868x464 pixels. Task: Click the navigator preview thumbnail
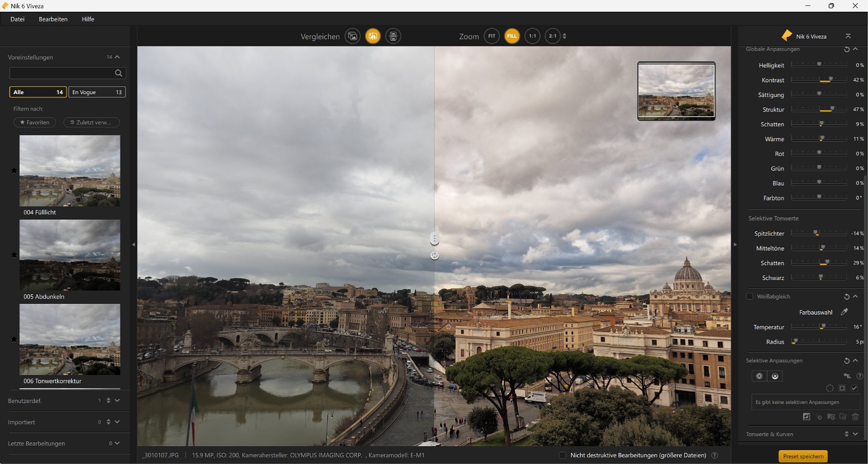676,91
